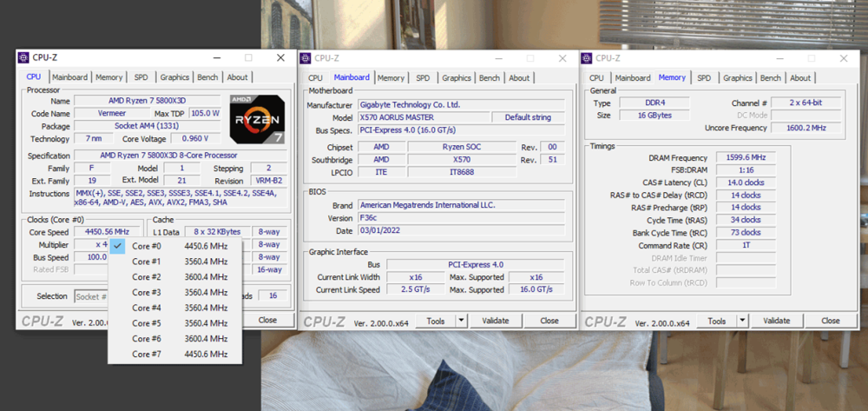Click the Core Speed value 4450.56 MHz
This screenshot has width=868, height=411.
(x=108, y=232)
